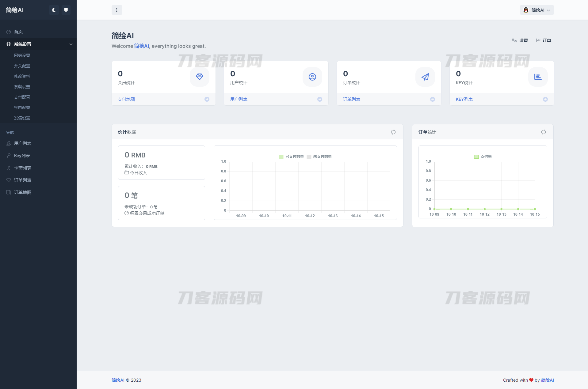The height and width of the screenshot is (389, 588).
Task: Refresh the 订单统计 panel
Action: pos(543,132)
